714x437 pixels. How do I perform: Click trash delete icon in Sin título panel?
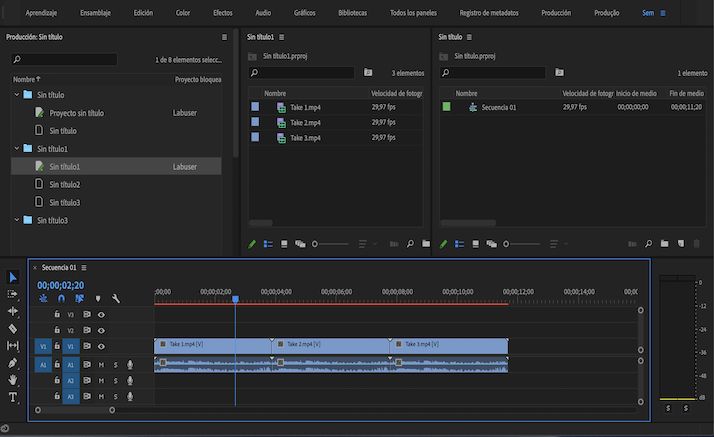pos(697,244)
